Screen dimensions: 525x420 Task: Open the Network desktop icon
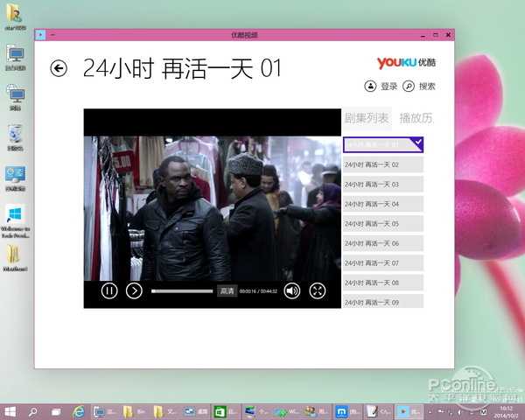16,97
